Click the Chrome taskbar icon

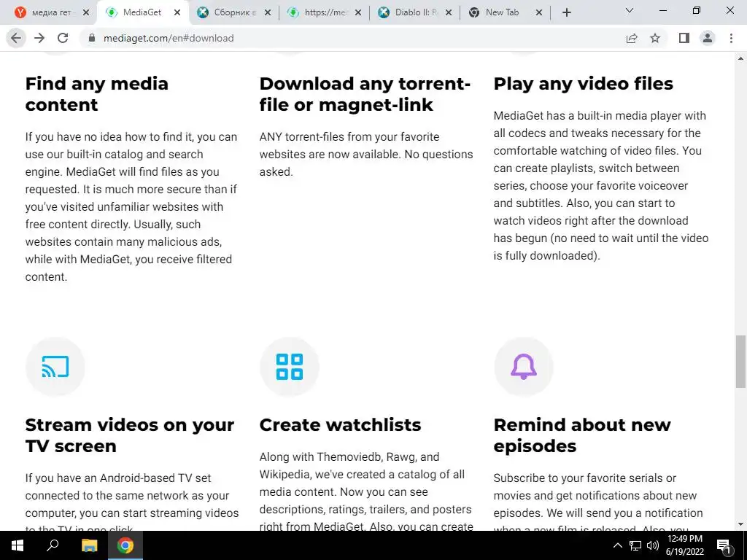(125, 545)
